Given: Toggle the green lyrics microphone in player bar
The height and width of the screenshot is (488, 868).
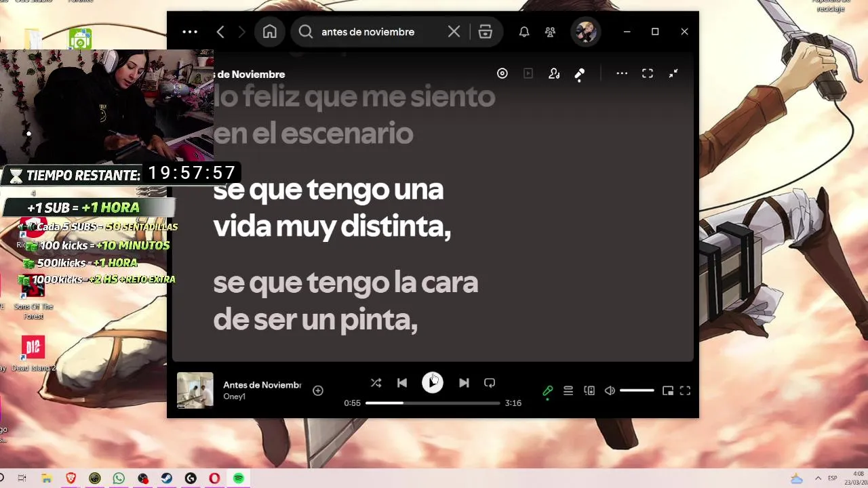Looking at the screenshot, I should click(x=548, y=390).
